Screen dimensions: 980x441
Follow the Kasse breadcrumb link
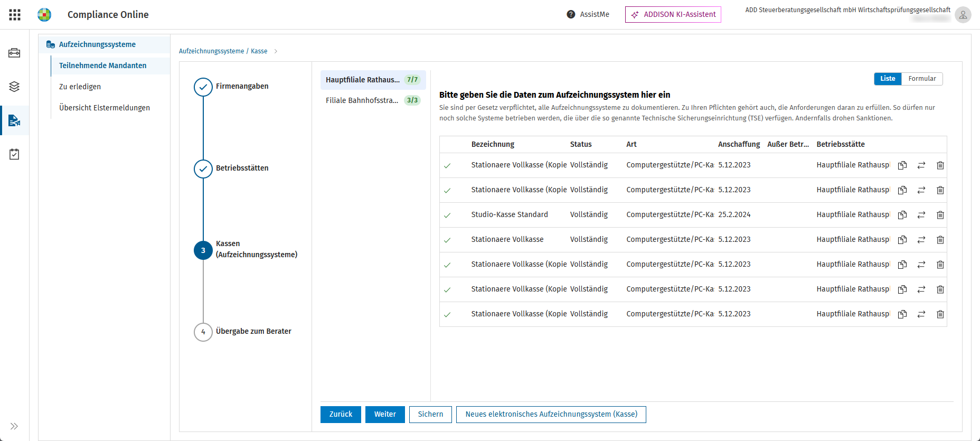(259, 51)
